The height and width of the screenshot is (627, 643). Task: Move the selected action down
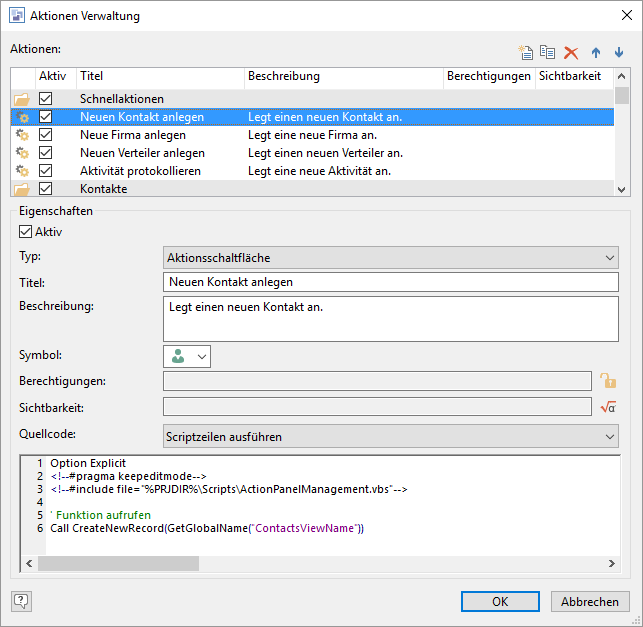tap(619, 53)
